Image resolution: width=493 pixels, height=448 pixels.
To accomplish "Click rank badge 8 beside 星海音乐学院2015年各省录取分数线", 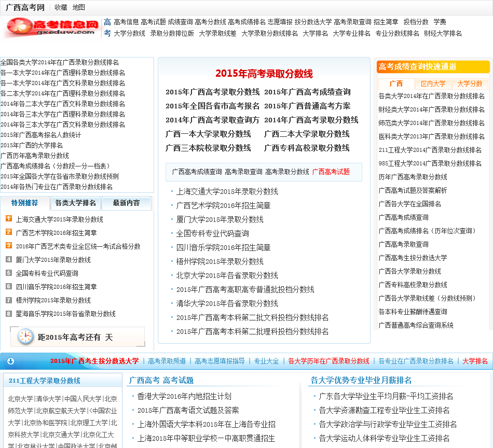I will tap(9, 313).
